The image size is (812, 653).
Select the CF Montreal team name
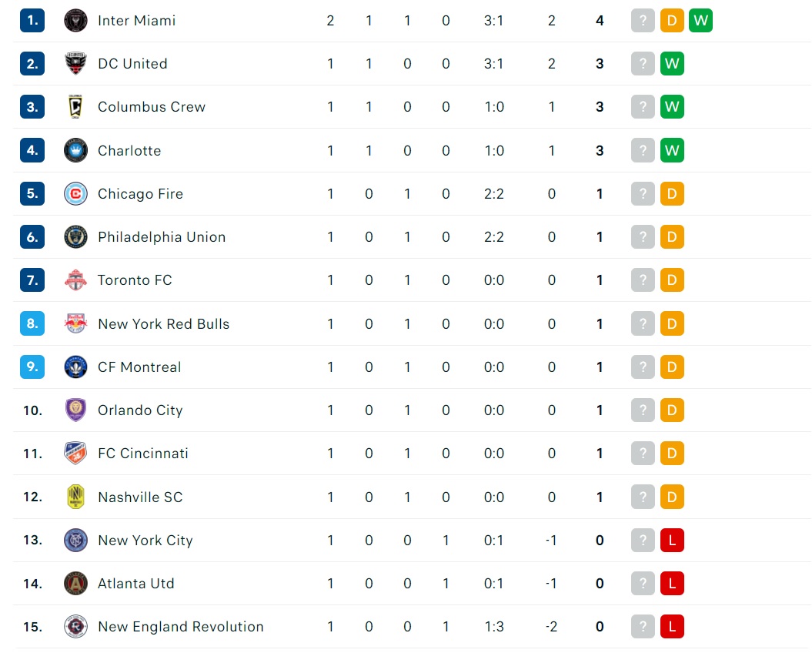coord(139,367)
